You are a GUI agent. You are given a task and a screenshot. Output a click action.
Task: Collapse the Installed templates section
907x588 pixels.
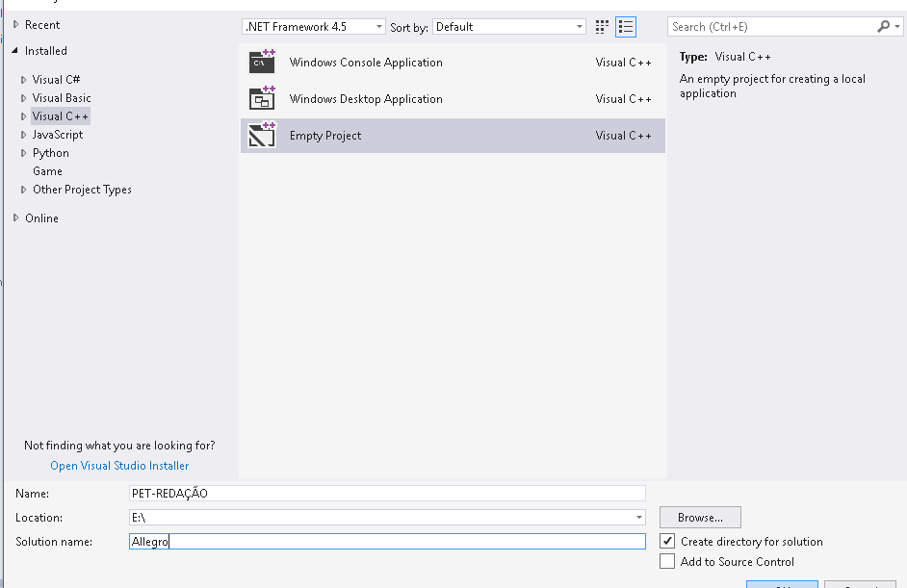click(15, 51)
